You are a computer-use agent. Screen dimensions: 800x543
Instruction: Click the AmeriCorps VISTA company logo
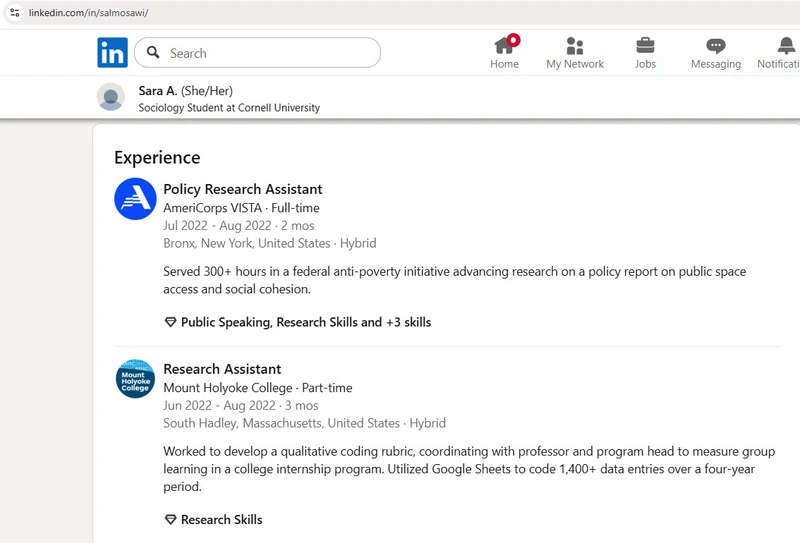tap(135, 199)
